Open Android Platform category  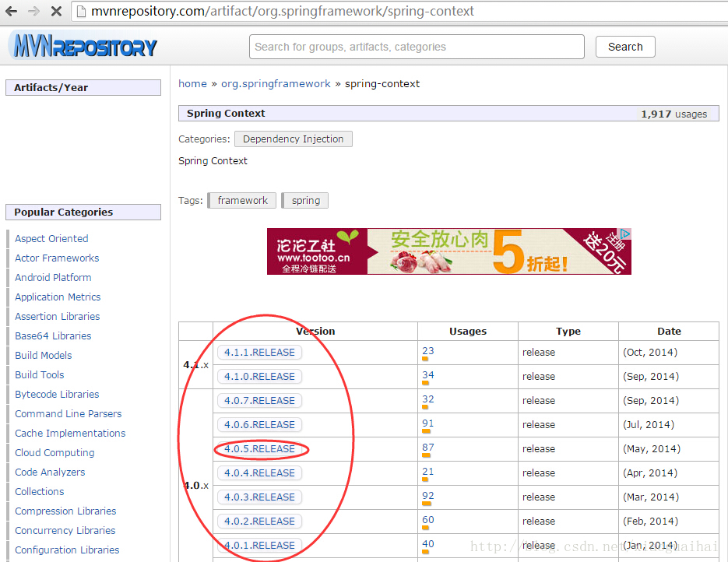point(53,278)
